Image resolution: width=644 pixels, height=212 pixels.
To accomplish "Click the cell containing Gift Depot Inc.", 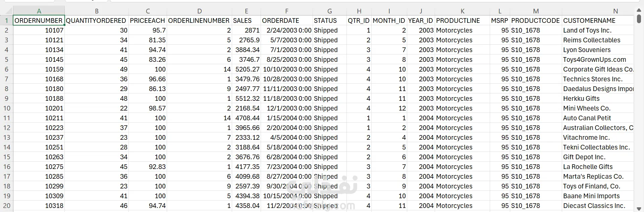I will [x=598, y=157].
